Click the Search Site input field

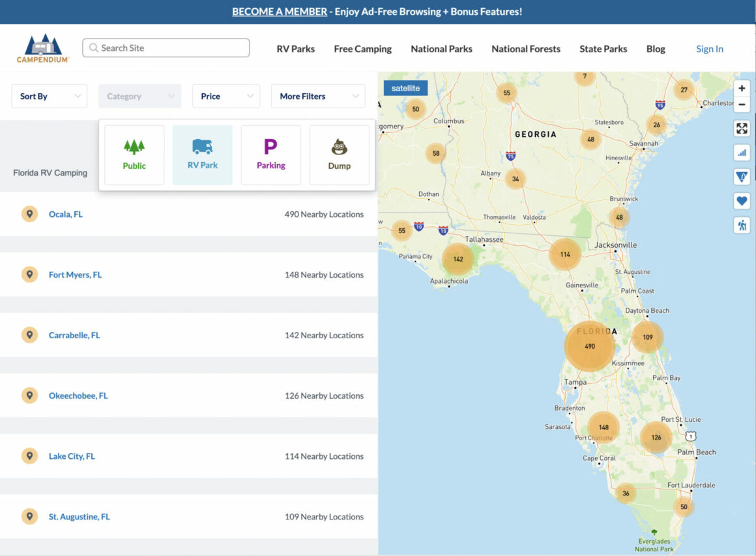point(166,48)
